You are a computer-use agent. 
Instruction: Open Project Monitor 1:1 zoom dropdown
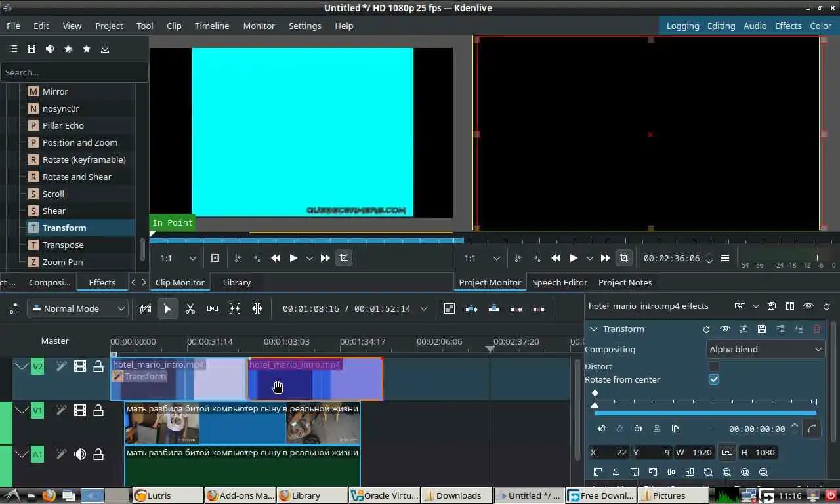pyautogui.click(x=482, y=258)
